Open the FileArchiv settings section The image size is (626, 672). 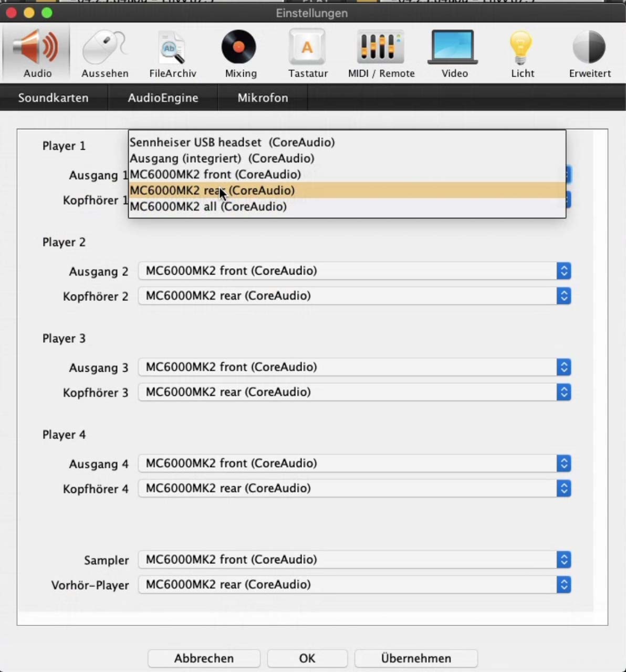coord(172,54)
